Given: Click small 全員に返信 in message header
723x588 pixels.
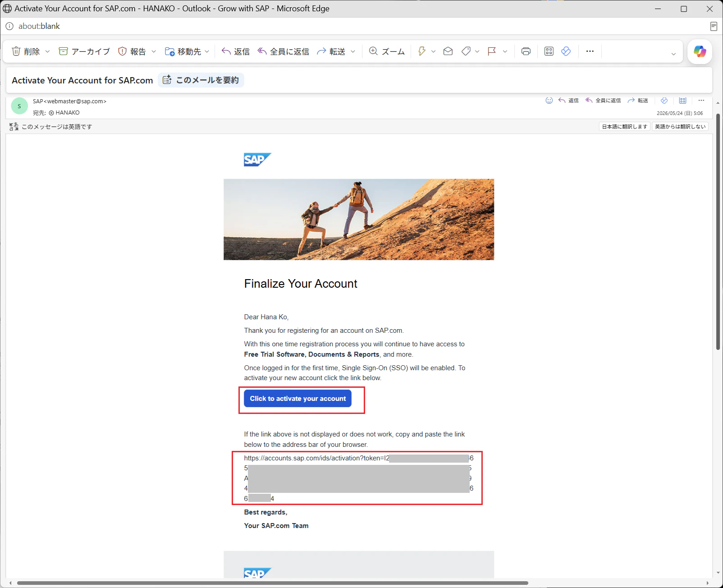Looking at the screenshot, I should (x=603, y=101).
